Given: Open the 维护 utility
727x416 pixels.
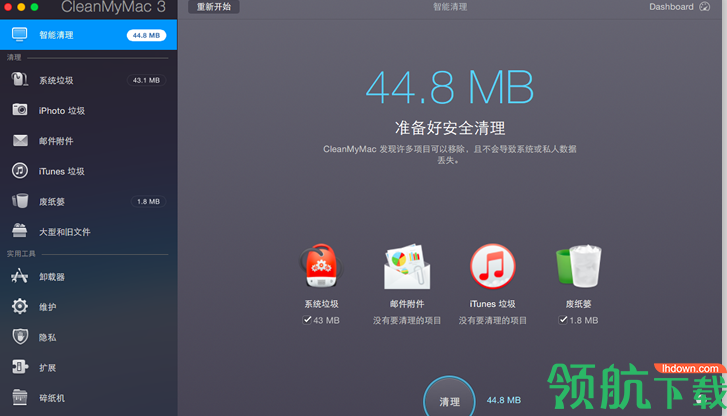Looking at the screenshot, I should click(x=88, y=307).
